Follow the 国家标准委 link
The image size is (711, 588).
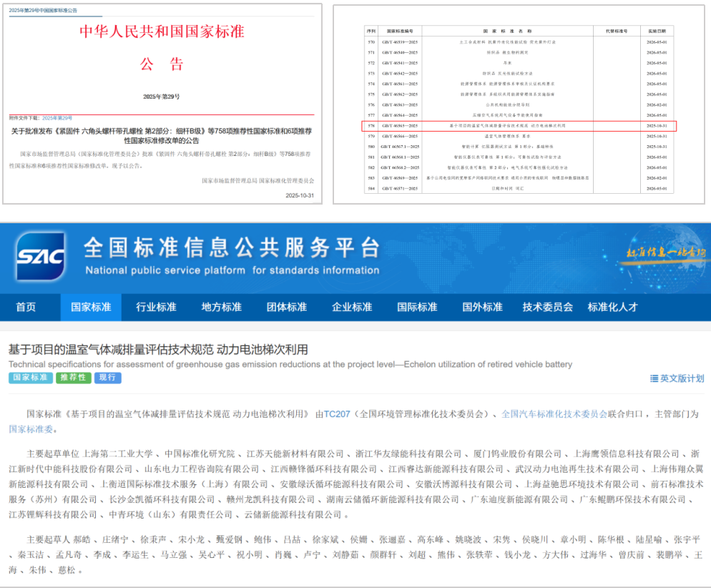click(31, 429)
